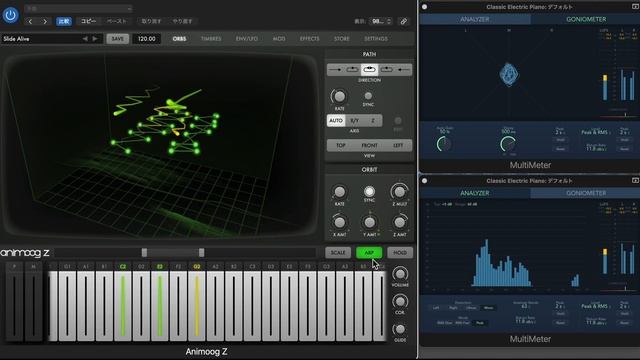Click the Undo button in plugin header
This screenshot has width=640, height=360.
[x=151, y=21]
